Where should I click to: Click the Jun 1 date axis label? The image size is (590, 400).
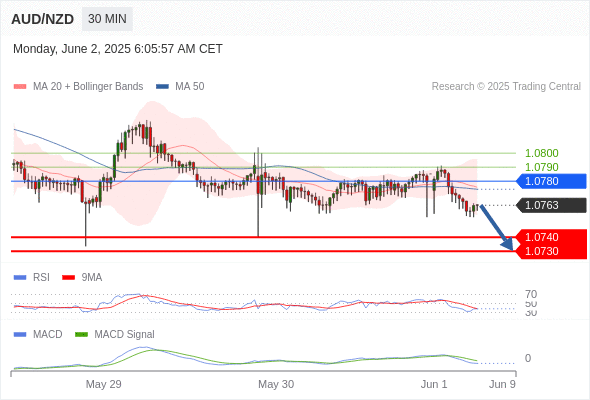tap(434, 384)
